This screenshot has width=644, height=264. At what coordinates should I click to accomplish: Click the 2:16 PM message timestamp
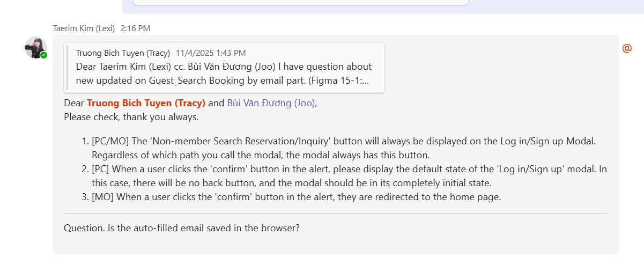(x=135, y=28)
